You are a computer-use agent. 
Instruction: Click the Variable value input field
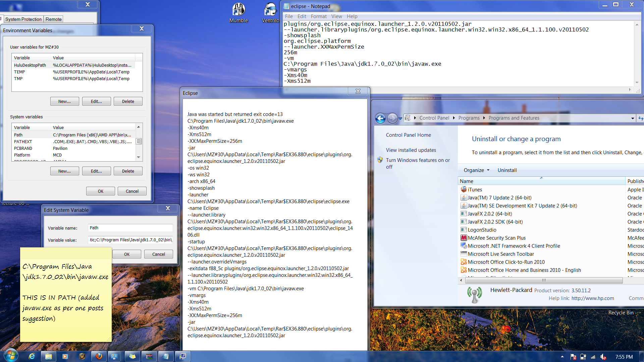point(130,240)
